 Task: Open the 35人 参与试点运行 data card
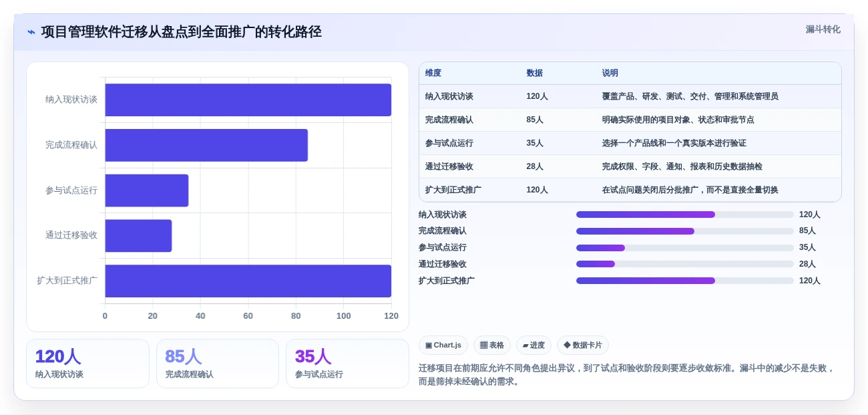(x=347, y=364)
